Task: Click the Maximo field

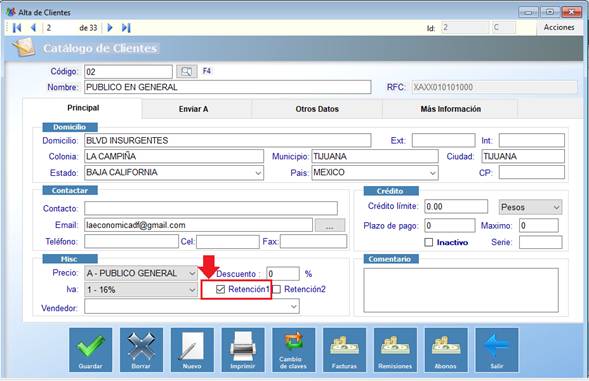Action: pos(539,226)
